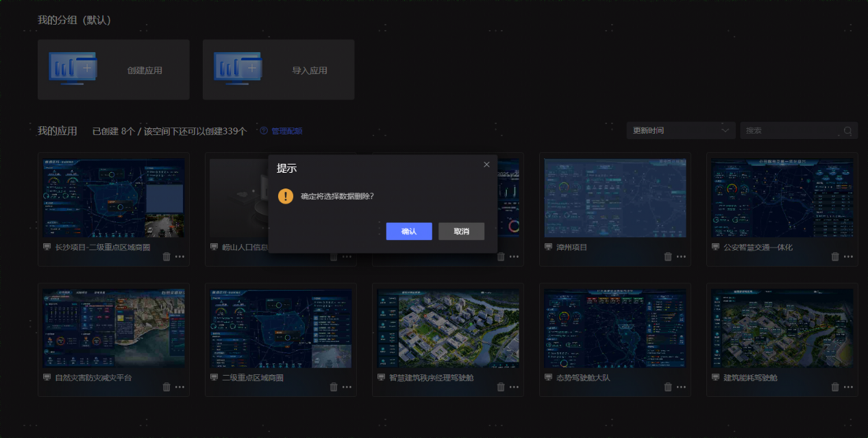Viewport: 868px width, 438px height.
Task: Open the 漳州项目 thumbnail preview
Action: click(x=615, y=198)
